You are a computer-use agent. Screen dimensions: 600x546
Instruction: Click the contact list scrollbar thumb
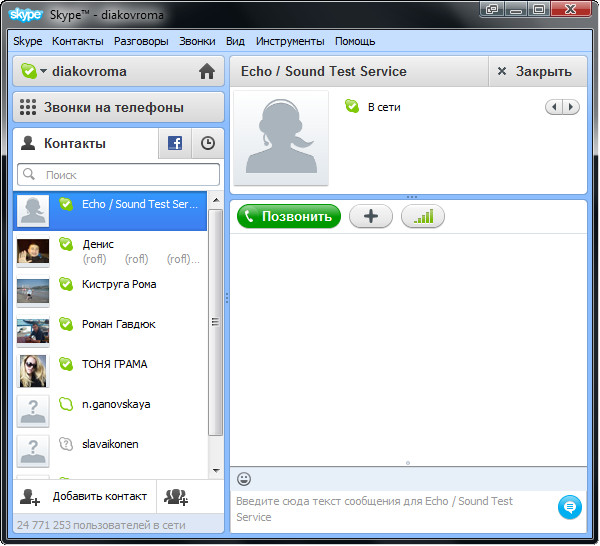(x=216, y=322)
